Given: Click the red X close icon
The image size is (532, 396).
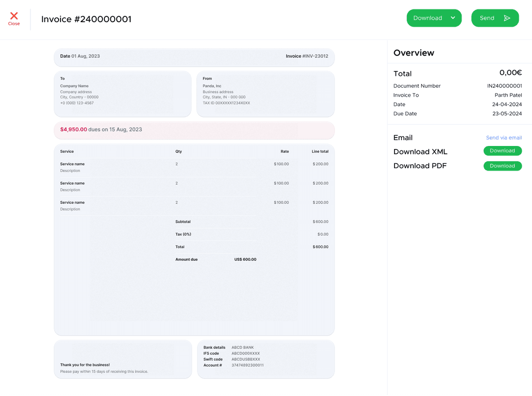Looking at the screenshot, I should pyautogui.click(x=14, y=16).
